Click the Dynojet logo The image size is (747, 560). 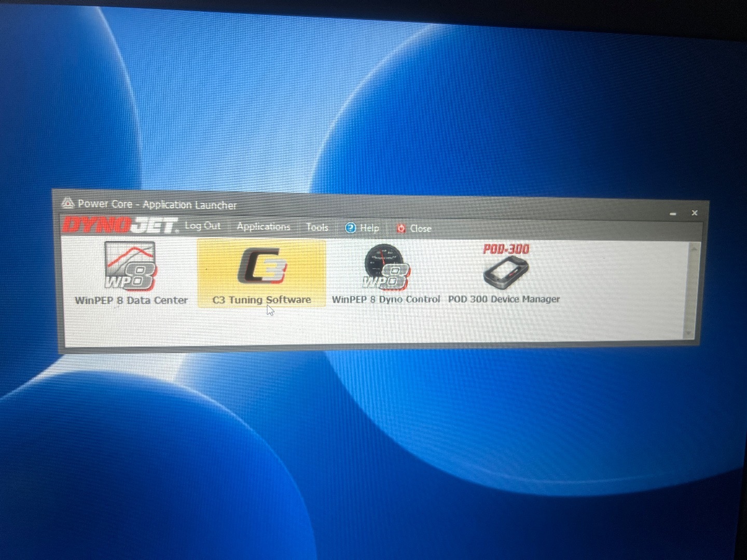pos(120,225)
